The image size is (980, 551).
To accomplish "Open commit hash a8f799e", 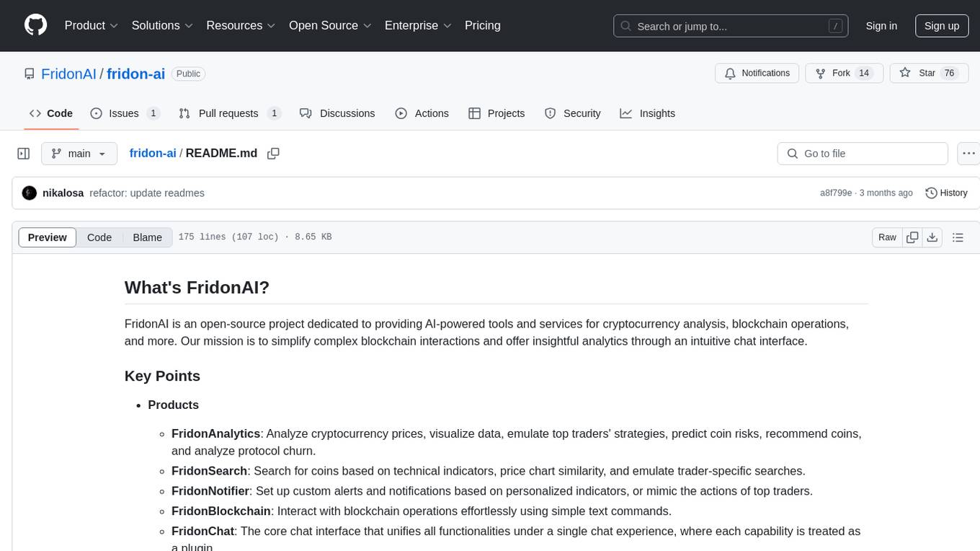I will click(x=836, y=193).
